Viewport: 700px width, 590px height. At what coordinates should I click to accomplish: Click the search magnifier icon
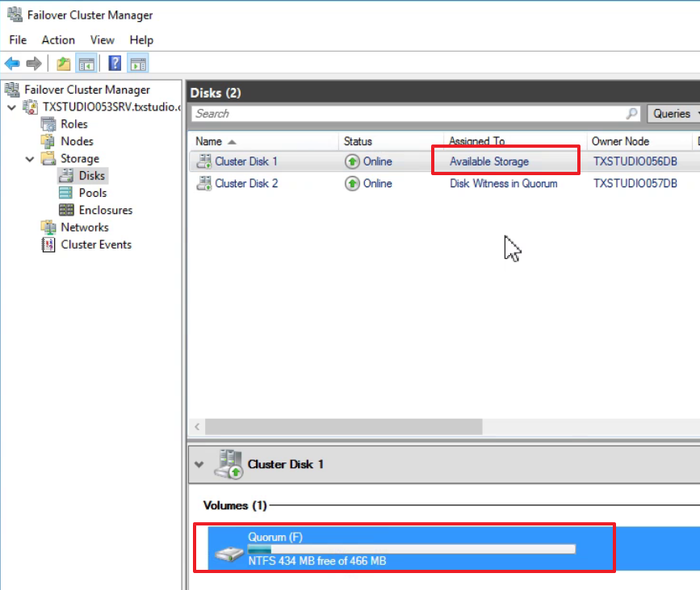631,114
